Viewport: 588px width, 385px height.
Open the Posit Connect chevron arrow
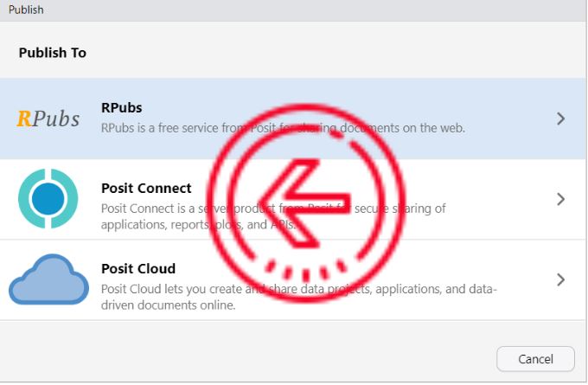pos(560,199)
